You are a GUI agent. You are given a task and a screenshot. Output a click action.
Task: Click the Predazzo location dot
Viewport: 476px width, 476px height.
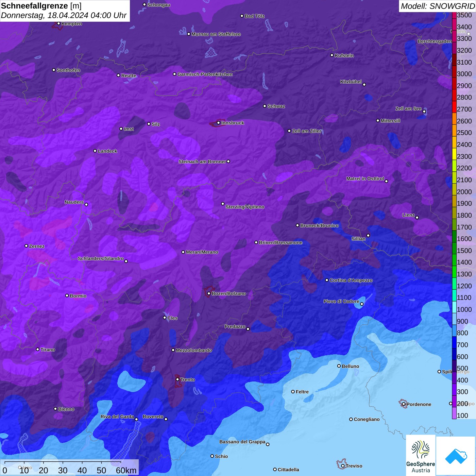point(248,329)
